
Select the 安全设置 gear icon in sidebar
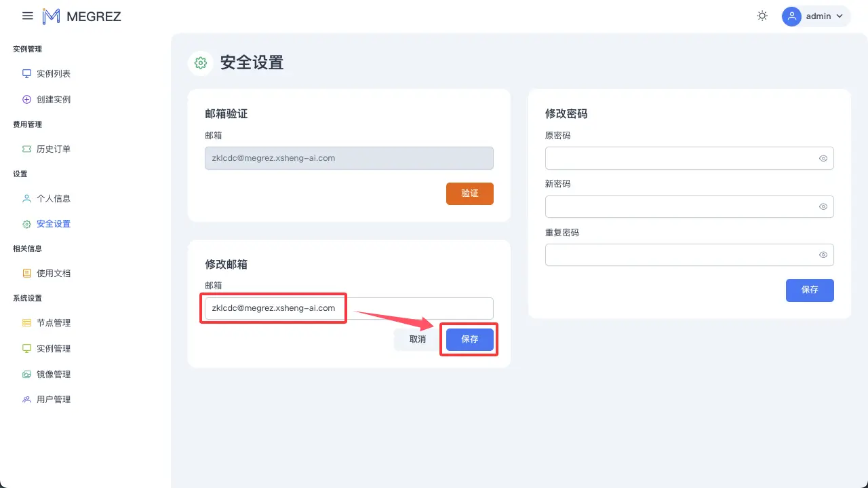point(25,223)
